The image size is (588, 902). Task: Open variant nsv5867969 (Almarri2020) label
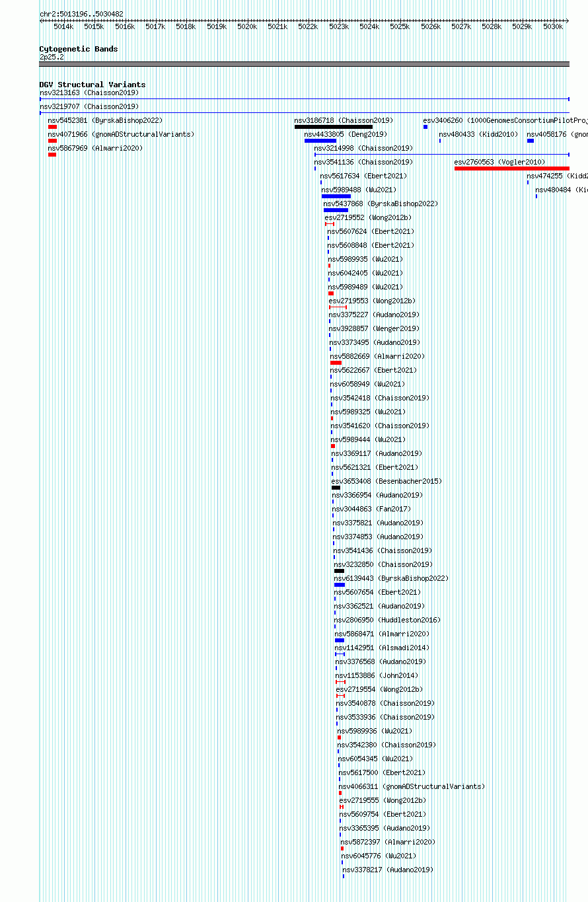click(x=95, y=148)
